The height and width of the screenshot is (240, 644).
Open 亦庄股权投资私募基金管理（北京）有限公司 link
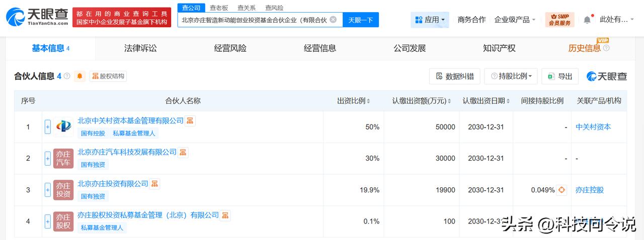point(148,215)
